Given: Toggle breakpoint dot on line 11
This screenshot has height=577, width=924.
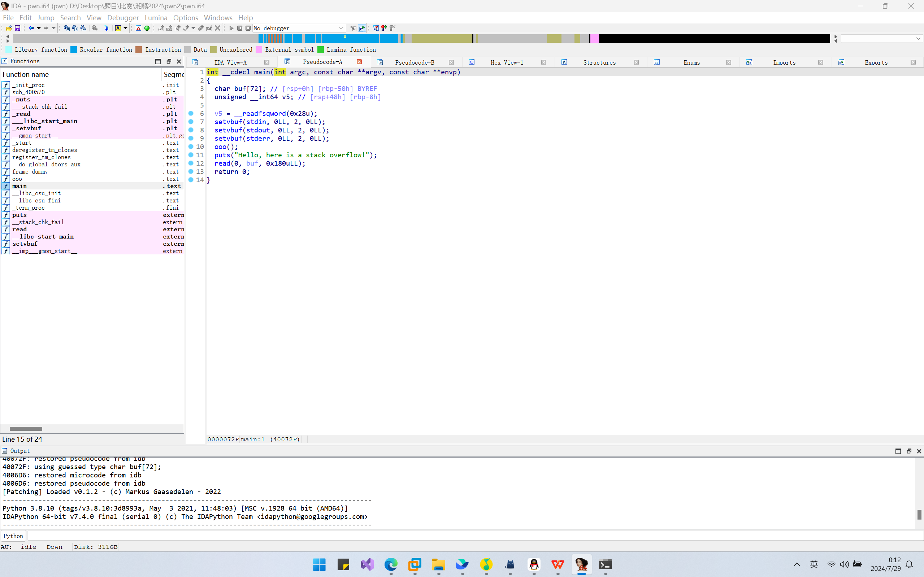Looking at the screenshot, I should [191, 155].
